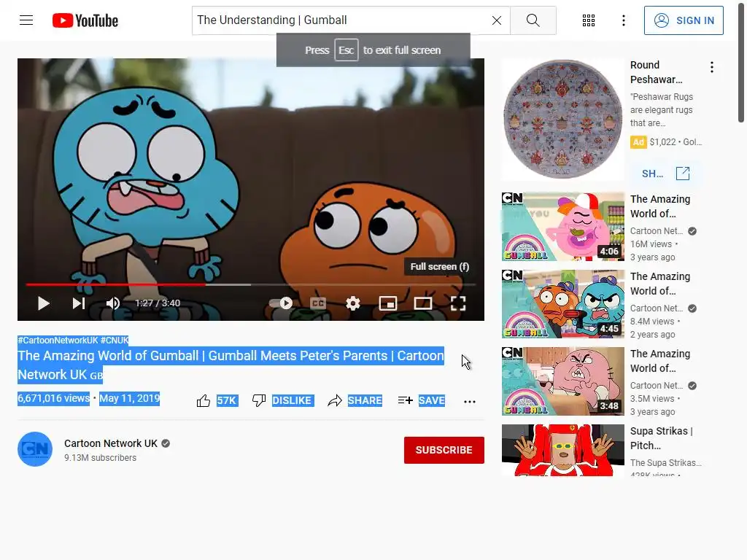Screen dimensions: 747x560
Task: Skip to the next video
Action: (79, 303)
